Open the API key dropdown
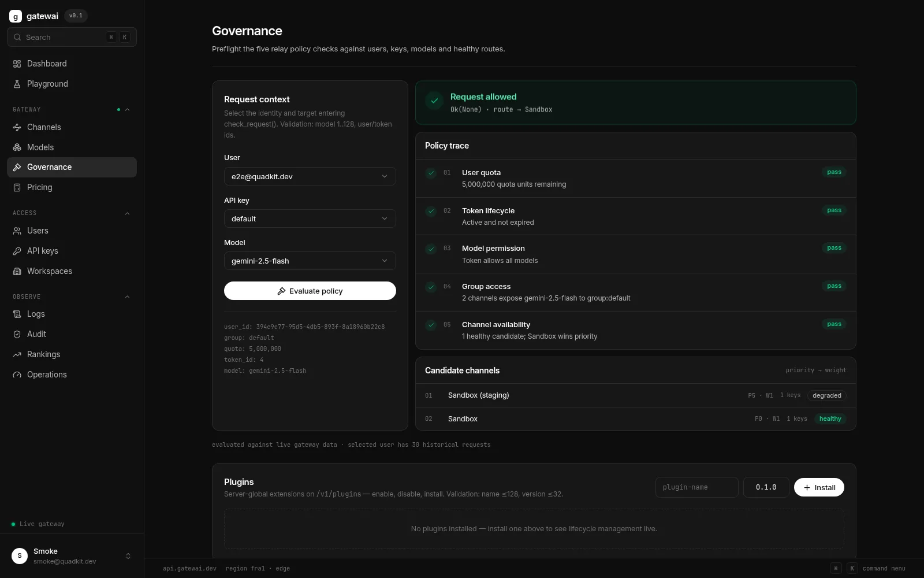 [x=310, y=218]
